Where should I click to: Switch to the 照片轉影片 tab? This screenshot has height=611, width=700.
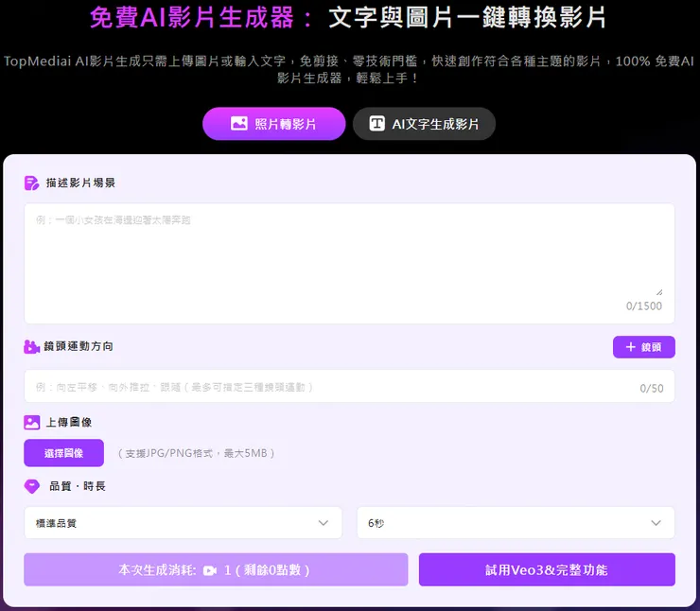point(273,124)
